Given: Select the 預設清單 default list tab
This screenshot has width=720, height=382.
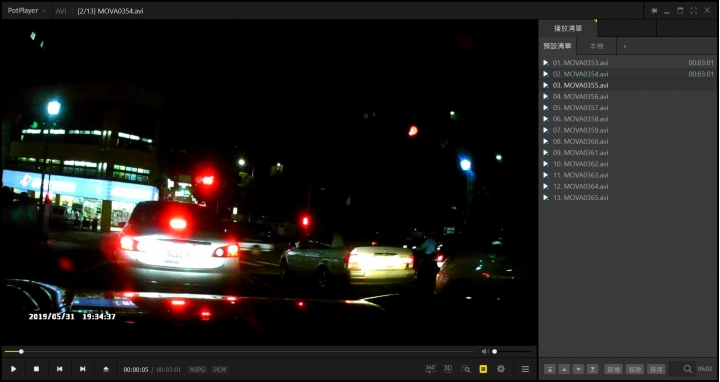Looking at the screenshot, I should pyautogui.click(x=557, y=46).
